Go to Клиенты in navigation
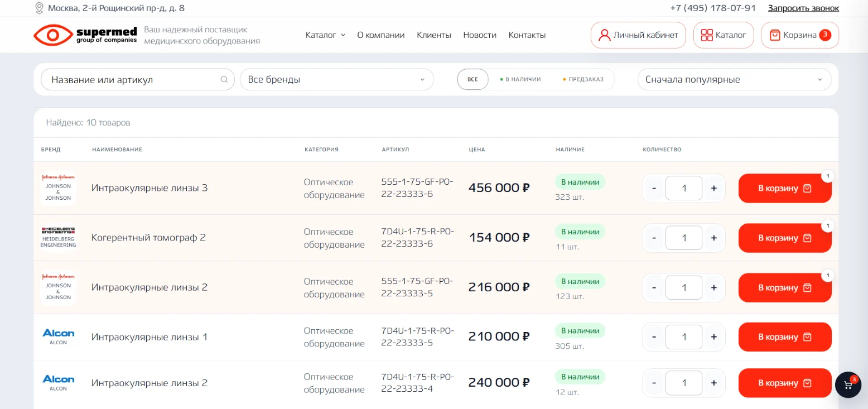868x409 pixels. click(434, 35)
